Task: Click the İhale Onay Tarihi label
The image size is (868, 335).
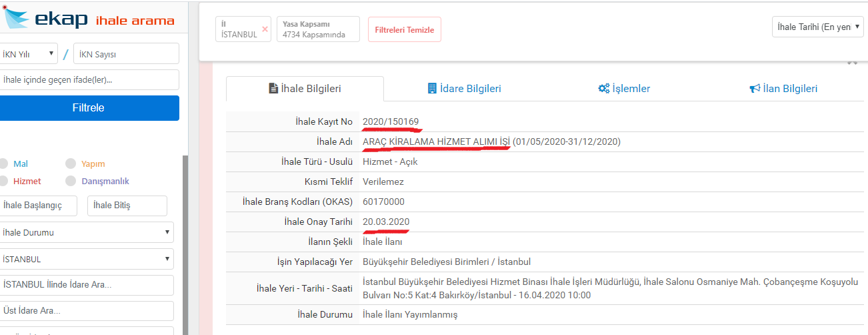Action: point(318,222)
